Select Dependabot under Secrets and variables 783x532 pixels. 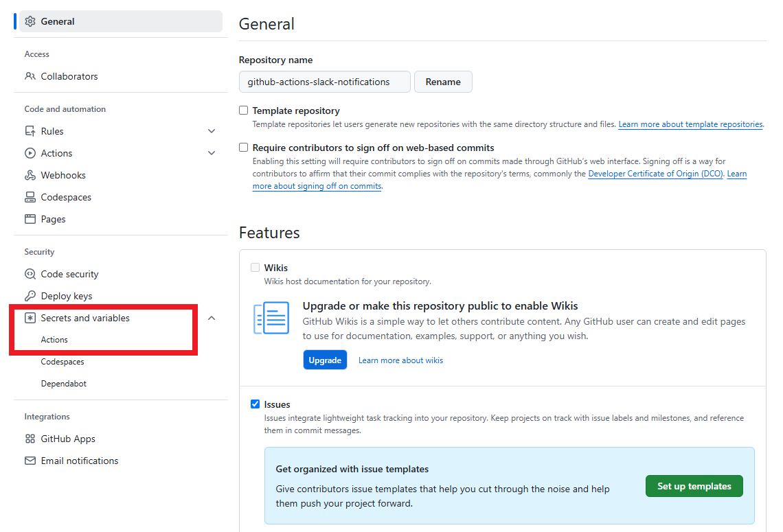pyautogui.click(x=63, y=384)
